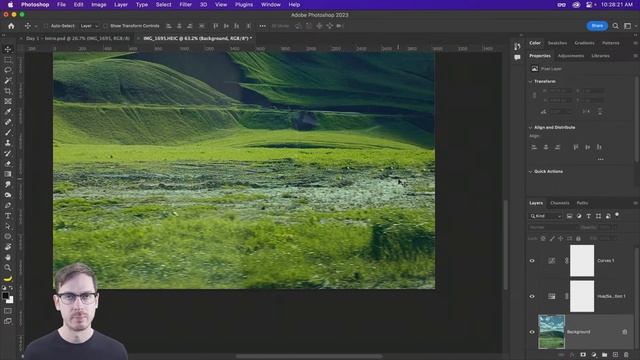Add a layer mask

(x=583, y=355)
